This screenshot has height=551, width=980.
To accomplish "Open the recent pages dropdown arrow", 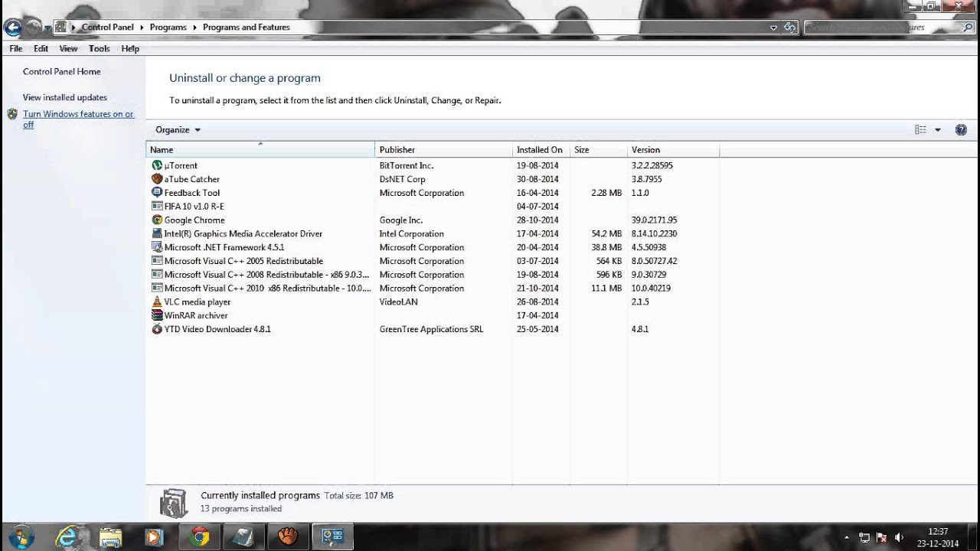I will tap(47, 28).
